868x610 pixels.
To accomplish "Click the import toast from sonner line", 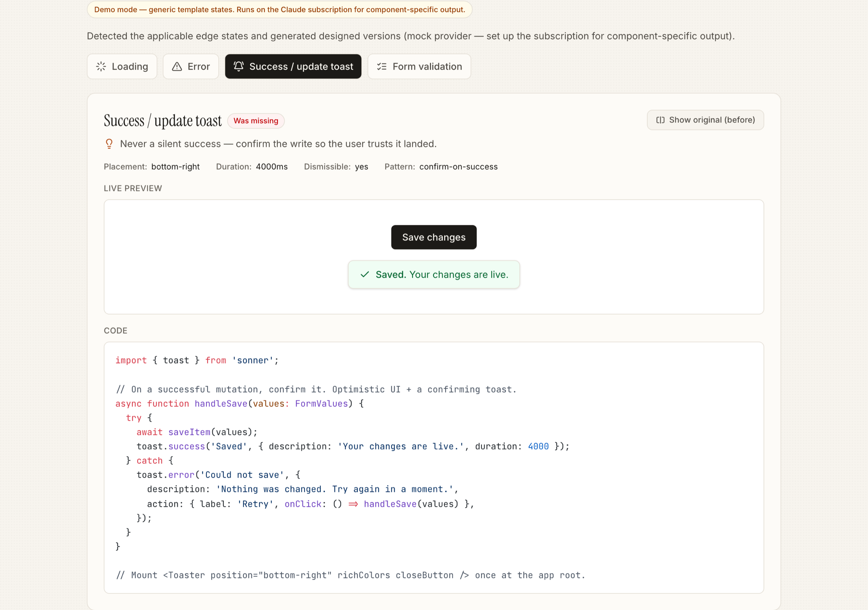I will (197, 360).
